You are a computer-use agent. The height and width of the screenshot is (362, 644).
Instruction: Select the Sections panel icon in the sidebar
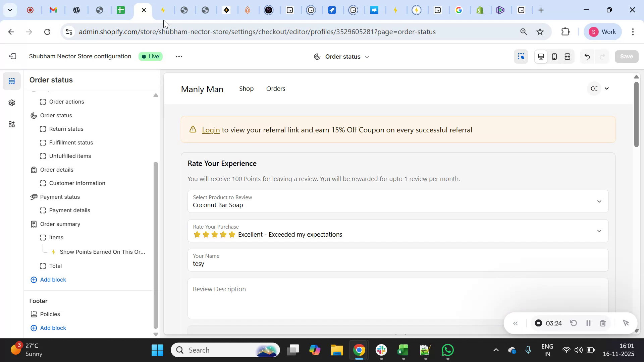click(x=12, y=81)
